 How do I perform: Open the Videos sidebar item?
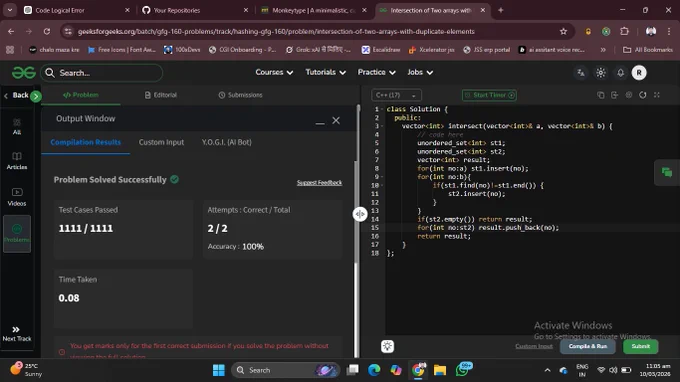pyautogui.click(x=16, y=196)
